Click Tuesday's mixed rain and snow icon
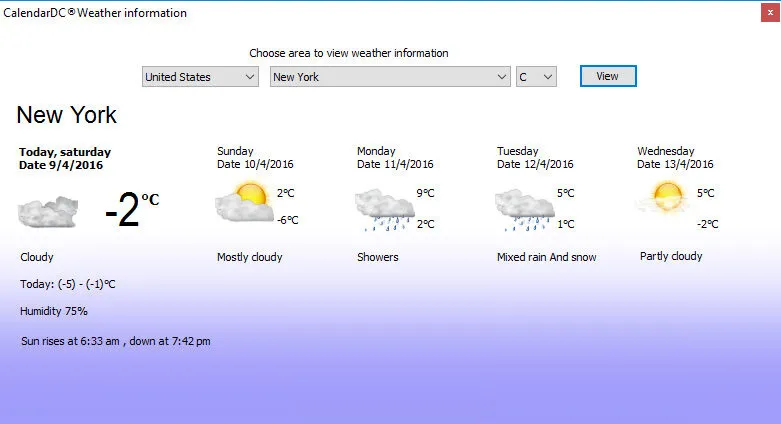781x424 pixels. pyautogui.click(x=524, y=207)
